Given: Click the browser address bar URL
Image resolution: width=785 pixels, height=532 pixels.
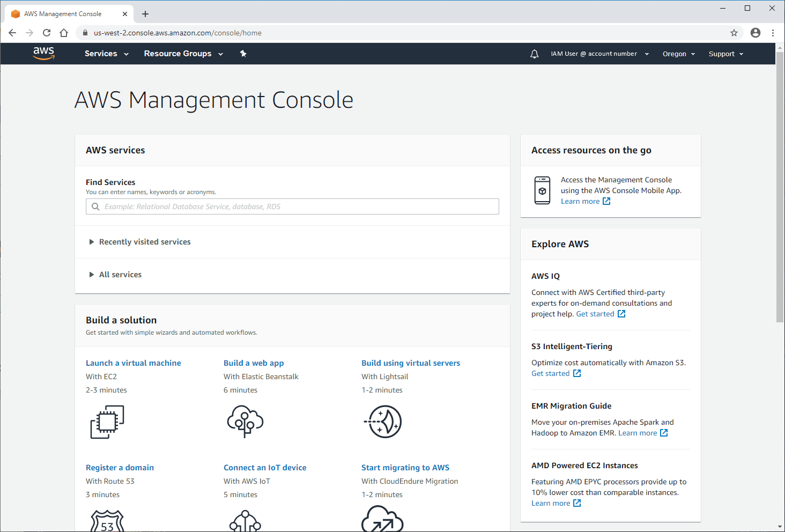Looking at the screenshot, I should point(177,33).
